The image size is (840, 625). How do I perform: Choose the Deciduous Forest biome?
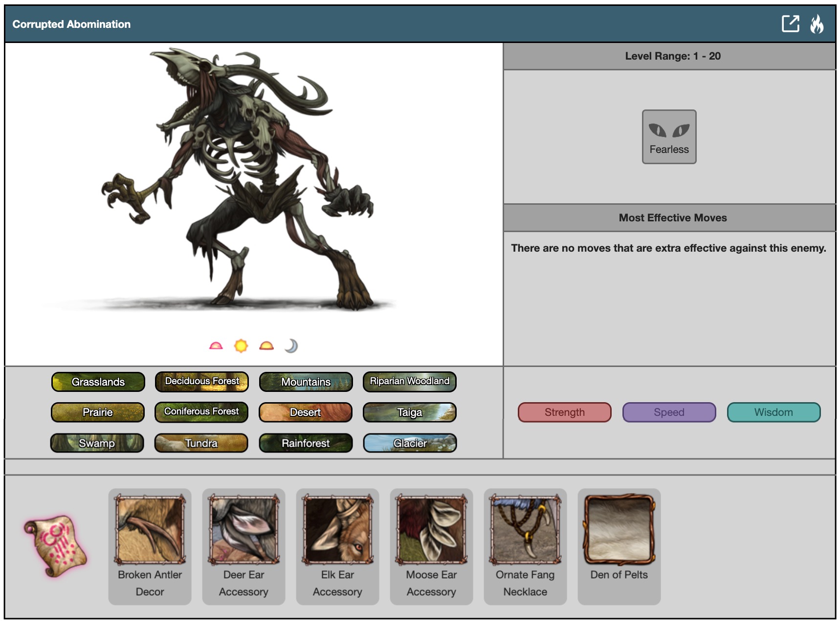tap(201, 382)
